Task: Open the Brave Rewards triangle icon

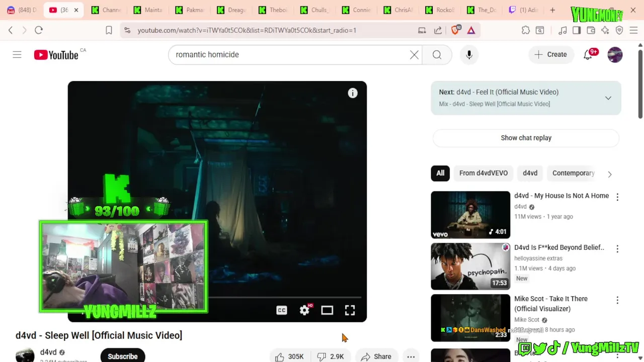Action: (x=471, y=30)
